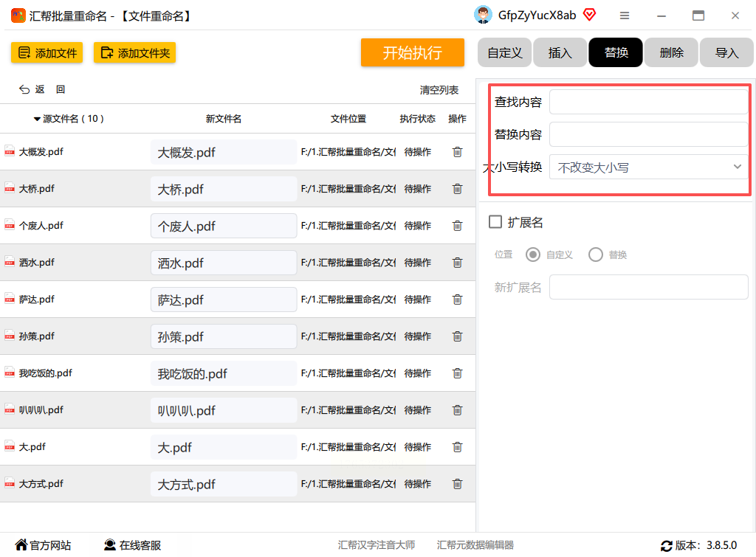Click the red VIP diamond icon
This screenshot has height=557, width=756.
pyautogui.click(x=589, y=15)
